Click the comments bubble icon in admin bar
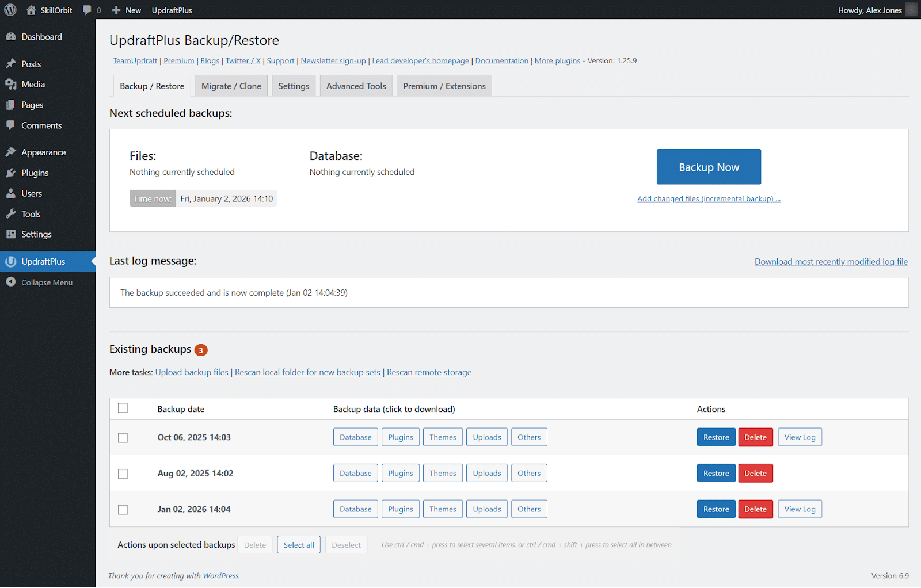The image size is (921, 588). click(x=87, y=10)
